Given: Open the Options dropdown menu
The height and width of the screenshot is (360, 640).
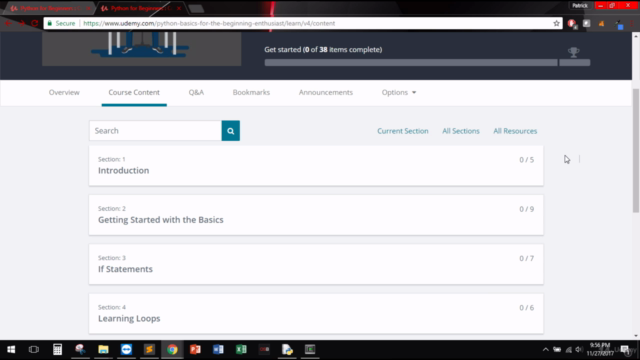Looking at the screenshot, I should tap(399, 93).
